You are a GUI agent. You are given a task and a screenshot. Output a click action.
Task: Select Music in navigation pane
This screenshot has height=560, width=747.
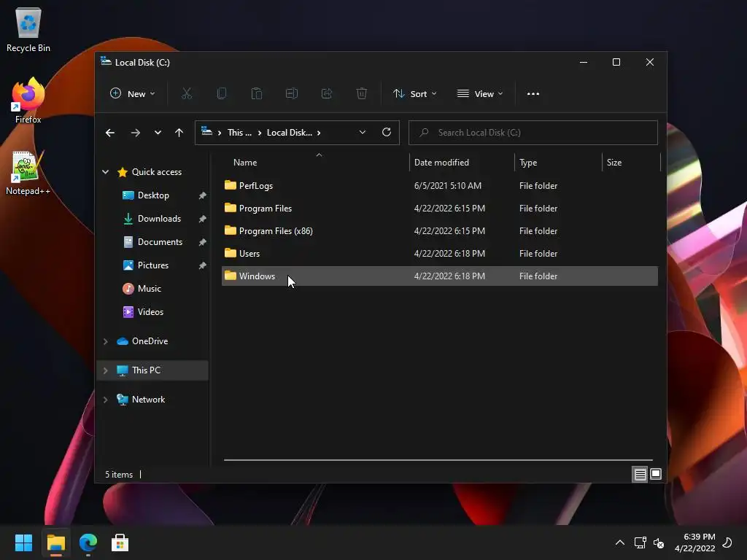pyautogui.click(x=149, y=289)
